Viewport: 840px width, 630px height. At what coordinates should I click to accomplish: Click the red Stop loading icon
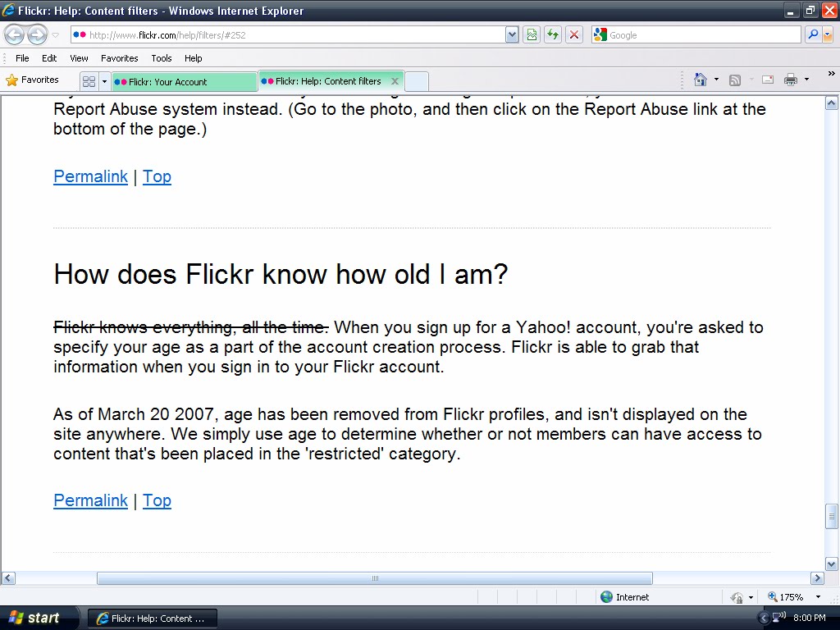click(x=574, y=35)
